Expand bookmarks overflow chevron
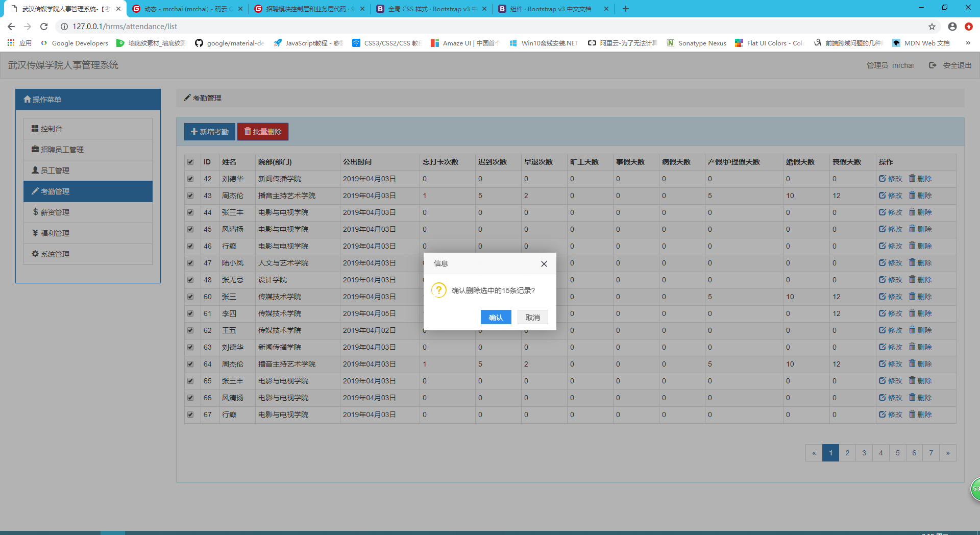980x535 pixels. [968, 43]
